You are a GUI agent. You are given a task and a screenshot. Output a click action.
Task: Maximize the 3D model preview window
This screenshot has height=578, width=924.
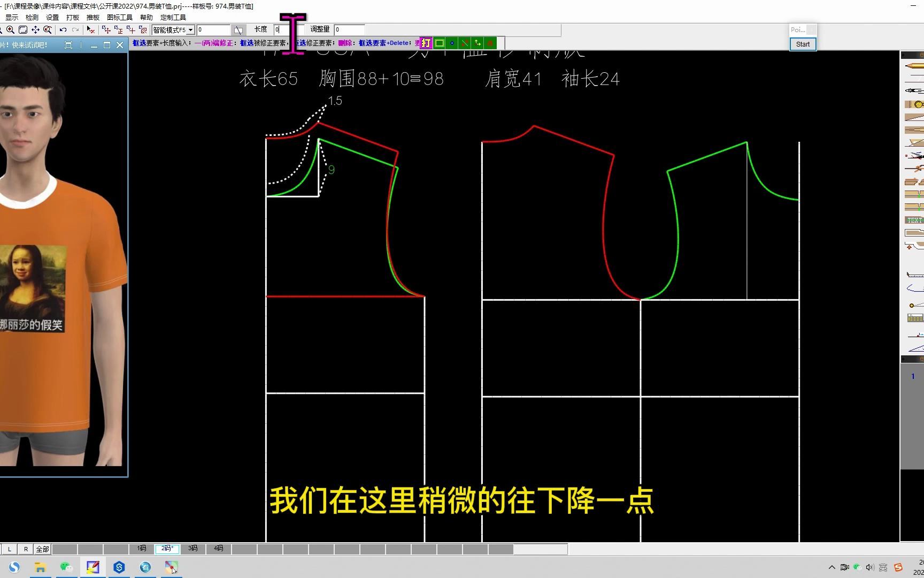[107, 45]
